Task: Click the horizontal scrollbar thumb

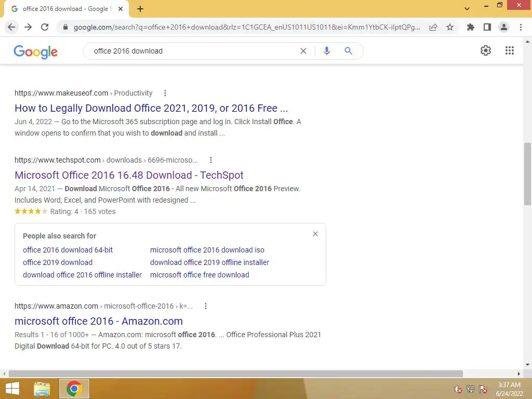Action: [235, 374]
